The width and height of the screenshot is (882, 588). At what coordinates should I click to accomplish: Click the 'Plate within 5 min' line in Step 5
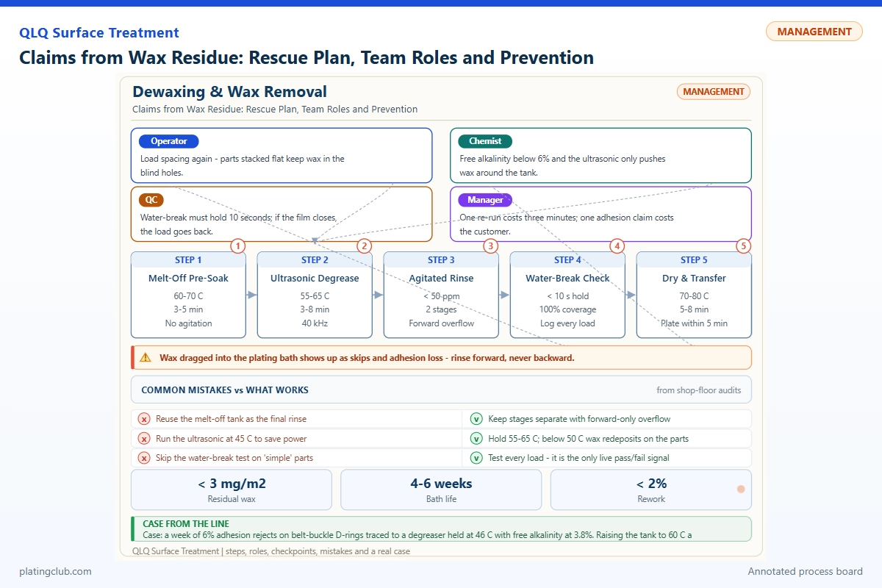[x=694, y=323]
